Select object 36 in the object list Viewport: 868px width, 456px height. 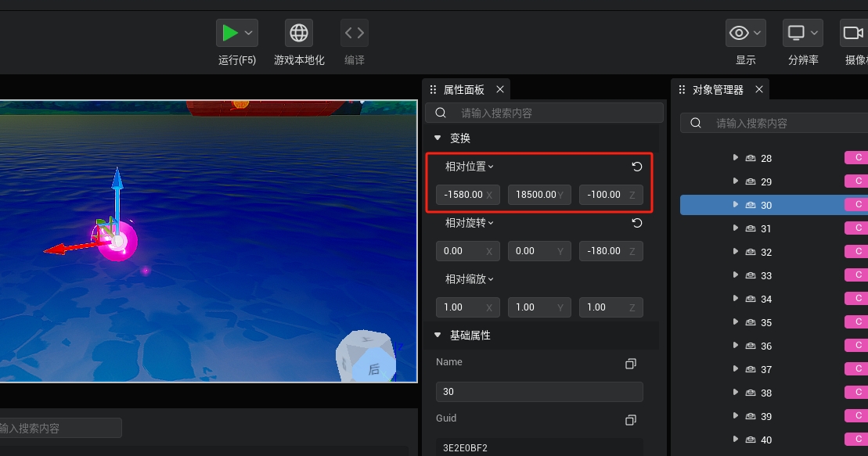765,346
